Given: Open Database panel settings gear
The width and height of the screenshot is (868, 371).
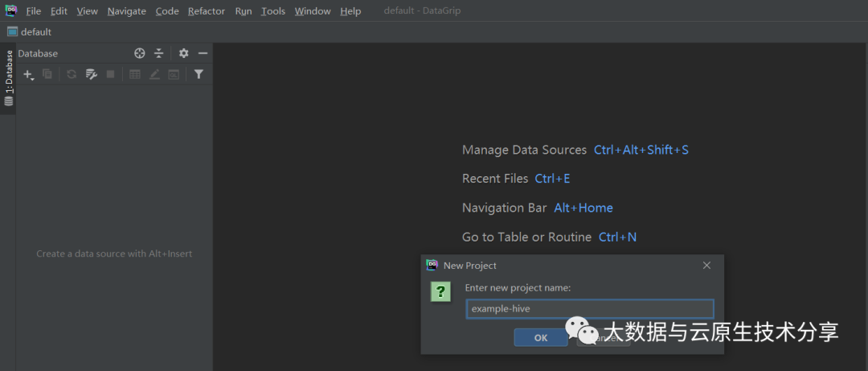Looking at the screenshot, I should (184, 53).
